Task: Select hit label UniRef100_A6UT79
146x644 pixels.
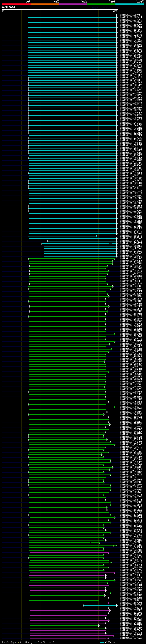Action: pyautogui.click(x=131, y=552)
